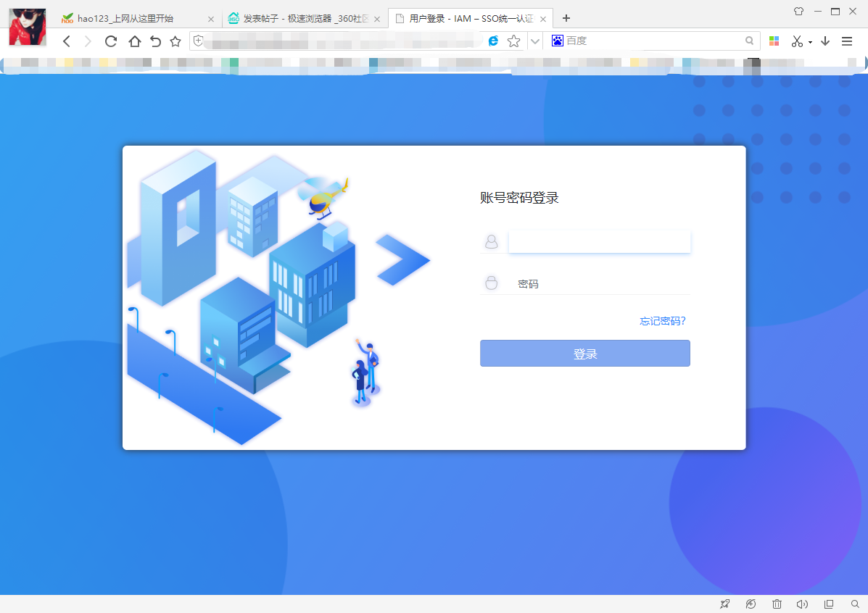Close the hao123 tab
The height and width of the screenshot is (613, 868).
[211, 19]
